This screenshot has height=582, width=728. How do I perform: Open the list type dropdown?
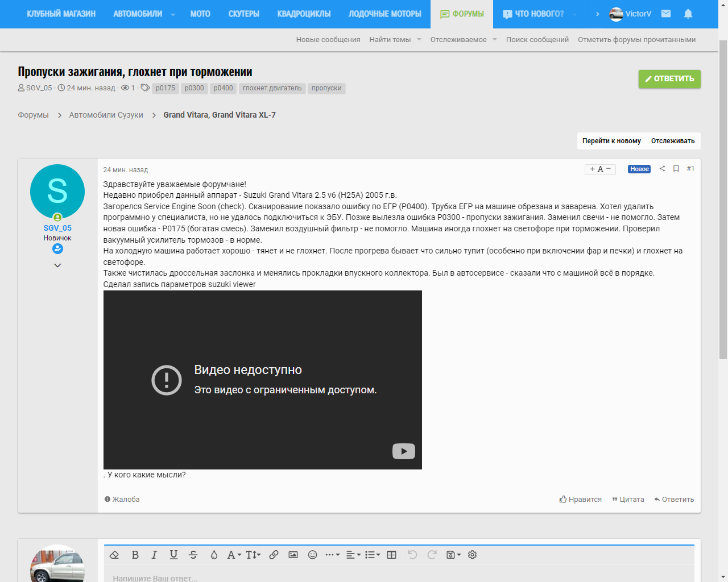(373, 555)
